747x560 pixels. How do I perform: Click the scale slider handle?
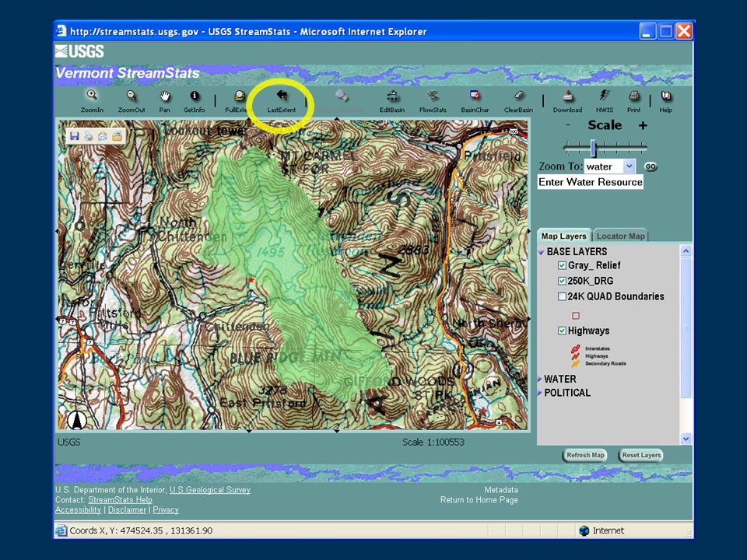pos(593,148)
